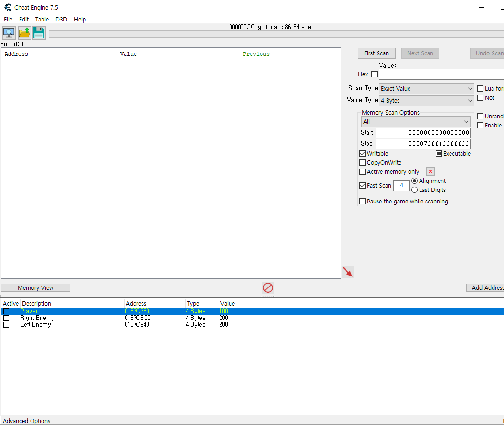Open the Table menu
Image resolution: width=504 pixels, height=425 pixels.
pyautogui.click(x=42, y=19)
